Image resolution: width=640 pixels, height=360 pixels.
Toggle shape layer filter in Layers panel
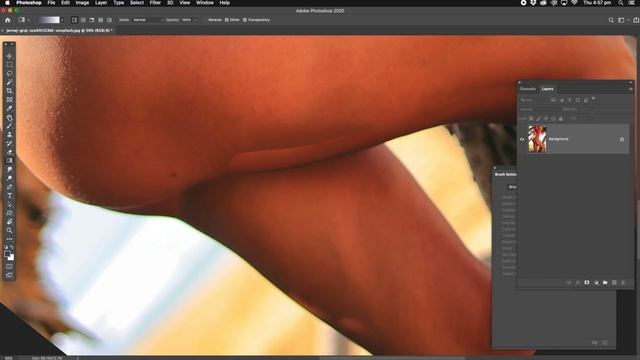(578, 100)
